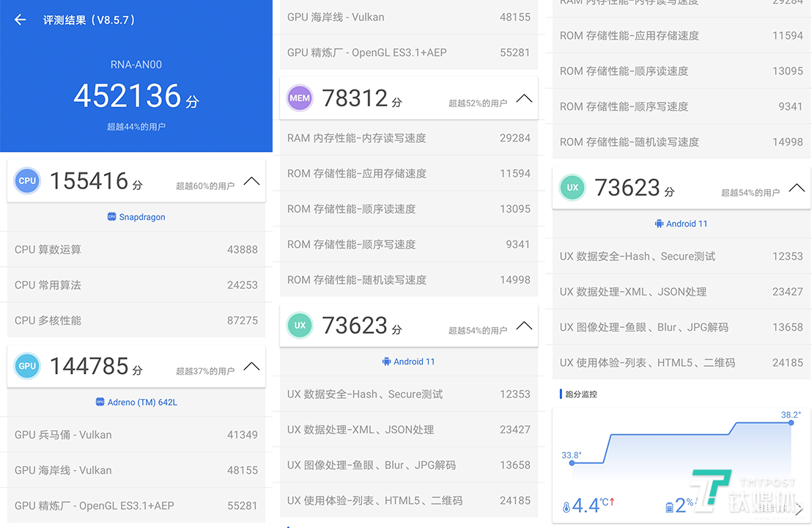Tap the thermometer icon beside 4.4℃
This screenshot has width=812, height=528.
tap(566, 507)
